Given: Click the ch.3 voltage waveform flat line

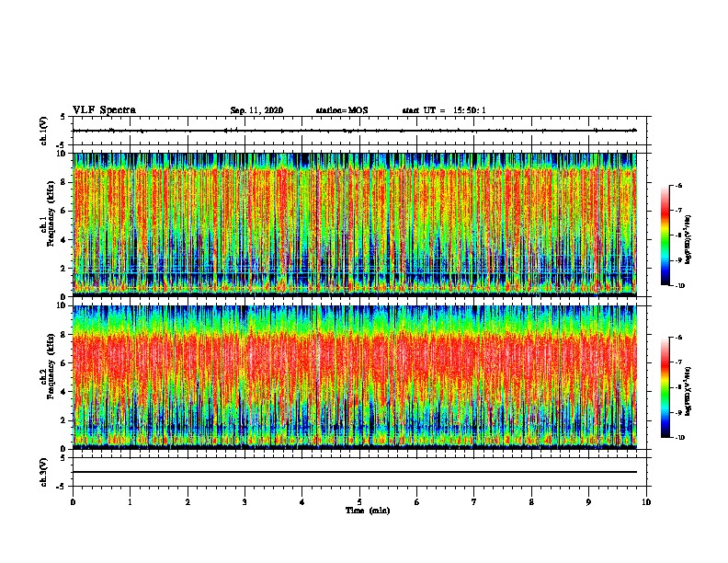Looking at the screenshot, I should click(x=355, y=472).
